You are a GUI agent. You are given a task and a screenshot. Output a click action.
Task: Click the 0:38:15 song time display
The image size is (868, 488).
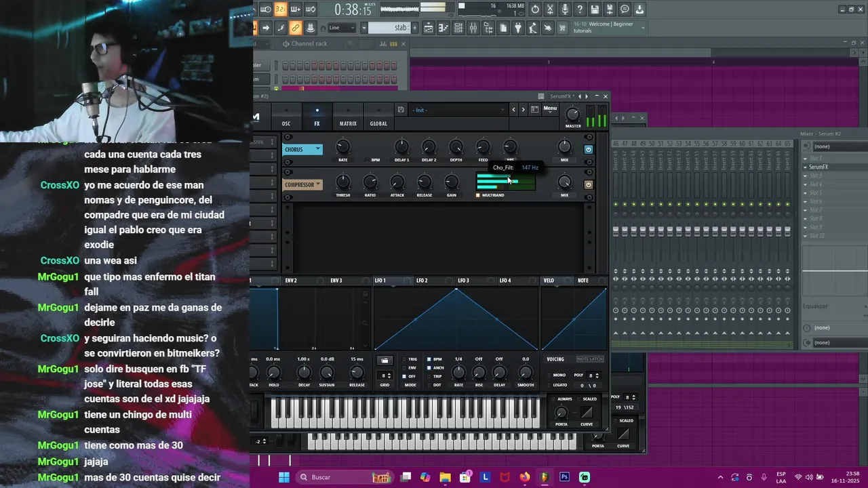[x=353, y=9]
